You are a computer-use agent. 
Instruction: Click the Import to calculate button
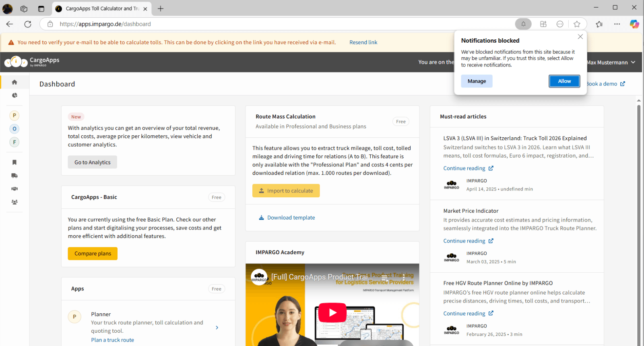[286, 191]
